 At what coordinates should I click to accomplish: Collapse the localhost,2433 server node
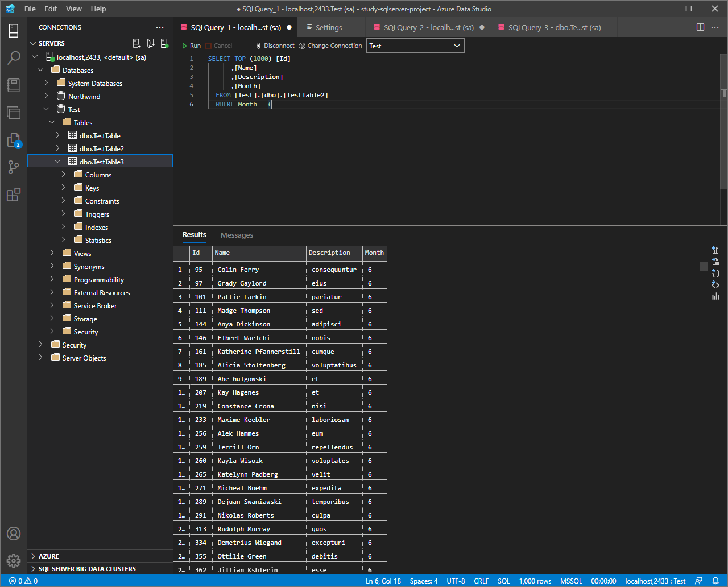point(35,57)
